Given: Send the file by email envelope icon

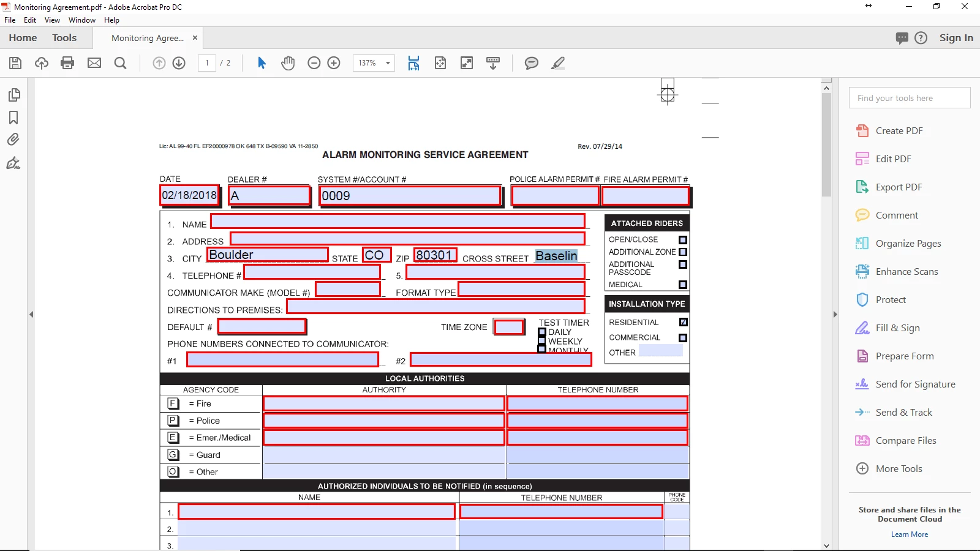Looking at the screenshot, I should [94, 63].
